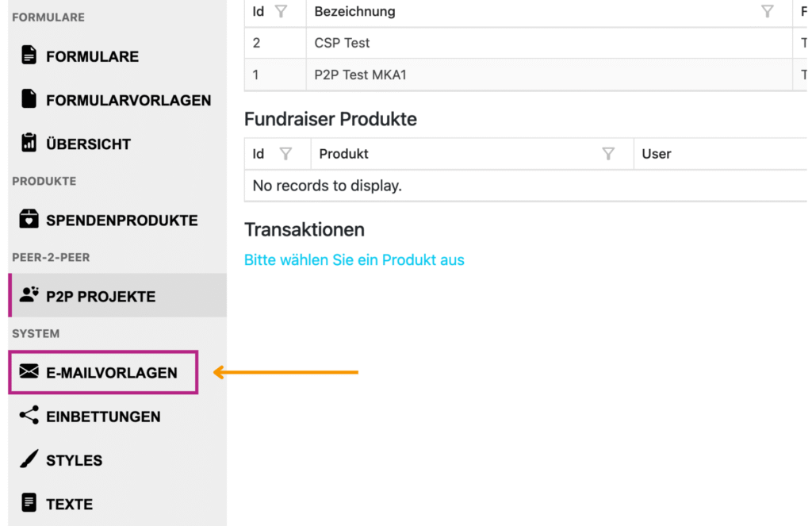Click the Bitte wählen Sie ein Produkt aus text

coord(354,260)
